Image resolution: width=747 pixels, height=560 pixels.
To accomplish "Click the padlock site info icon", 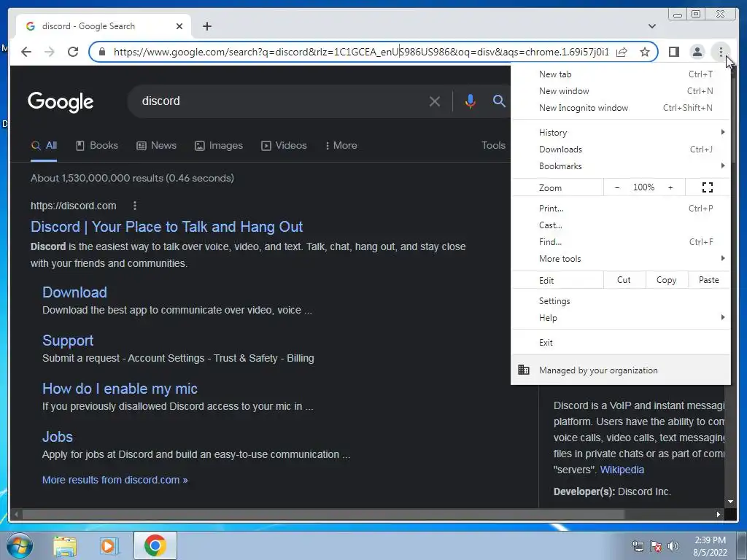I will point(102,52).
